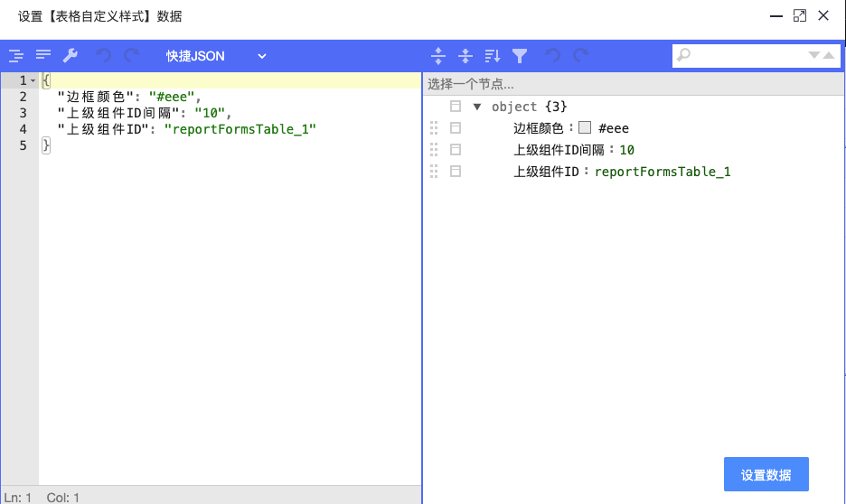
Task: Open the sort contents tool
Action: pyautogui.click(x=492, y=55)
